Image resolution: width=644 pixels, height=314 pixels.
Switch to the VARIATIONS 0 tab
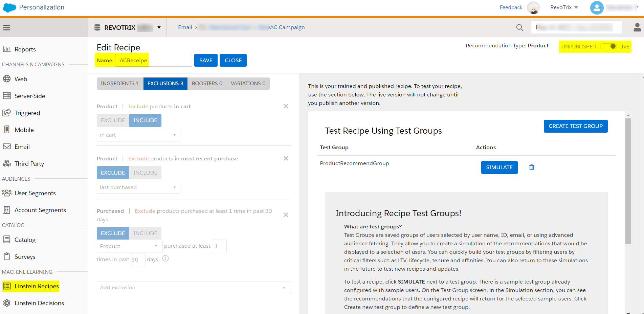tap(248, 84)
